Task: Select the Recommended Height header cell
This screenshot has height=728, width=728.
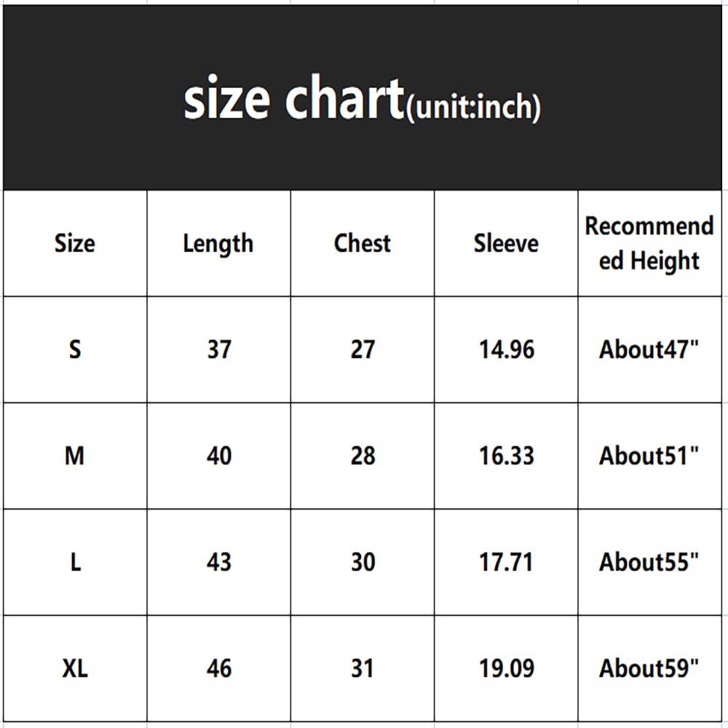Action: click(649, 243)
